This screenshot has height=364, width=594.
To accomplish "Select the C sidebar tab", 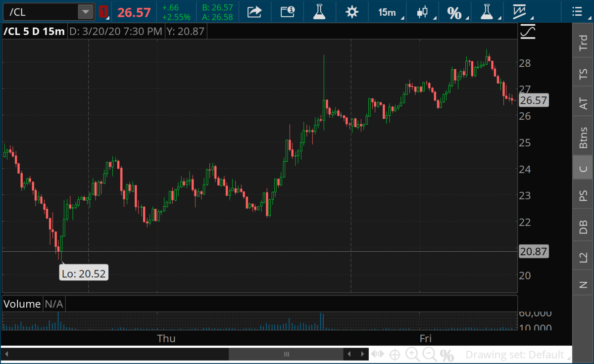I will pos(583,169).
